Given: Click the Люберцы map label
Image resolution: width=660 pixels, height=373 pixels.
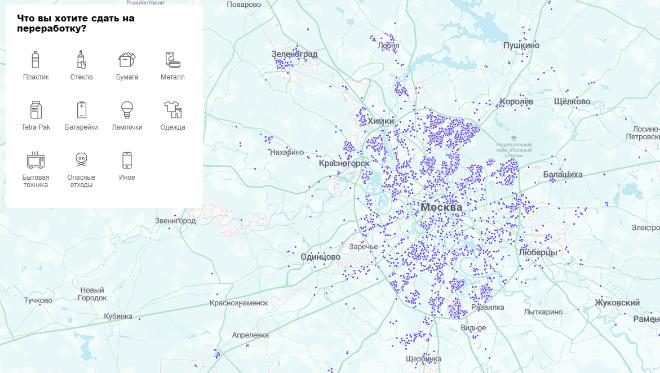Looking at the screenshot, I should pos(538,253).
